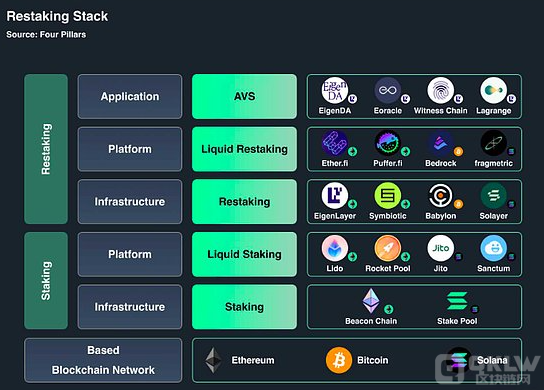The width and height of the screenshot is (544, 390).
Task: Select the Based Blockchain Network box
Action: click(103, 360)
